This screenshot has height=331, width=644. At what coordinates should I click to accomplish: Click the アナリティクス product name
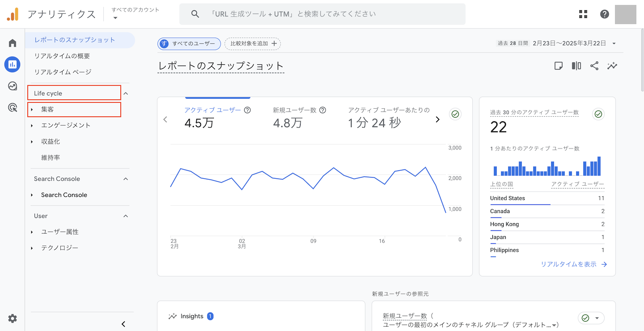pos(62,14)
